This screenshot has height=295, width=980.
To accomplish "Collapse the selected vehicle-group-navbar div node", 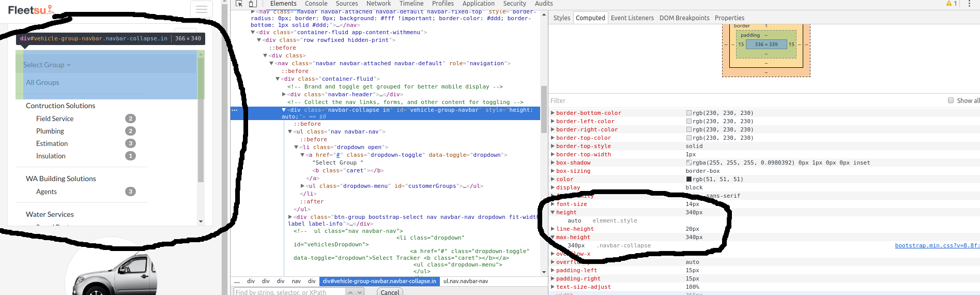I will click(x=284, y=110).
